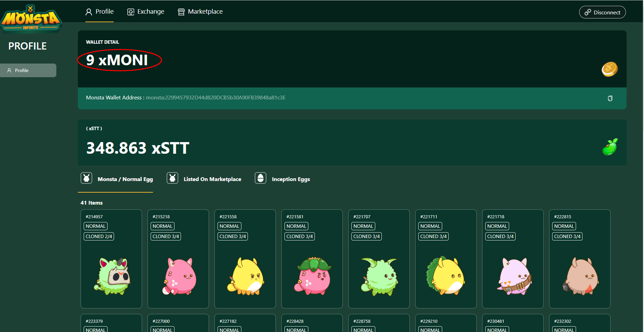Click CLONED 3/4 badge on #221711
The height and width of the screenshot is (332, 644).
coord(433,236)
